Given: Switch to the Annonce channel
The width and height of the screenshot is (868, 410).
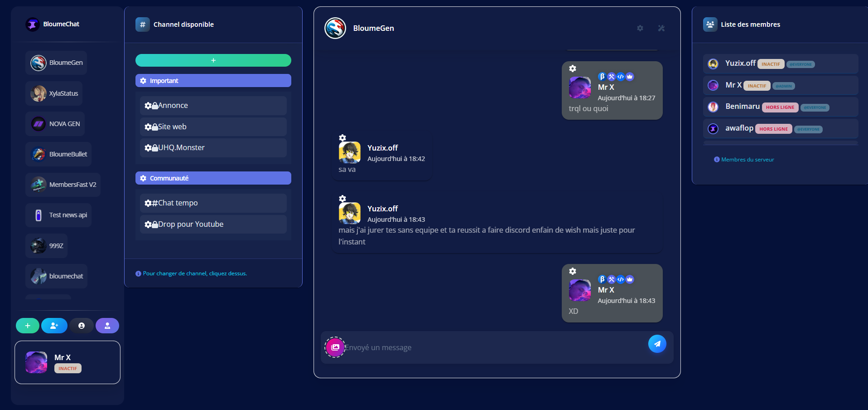Looking at the screenshot, I should click(x=213, y=105).
